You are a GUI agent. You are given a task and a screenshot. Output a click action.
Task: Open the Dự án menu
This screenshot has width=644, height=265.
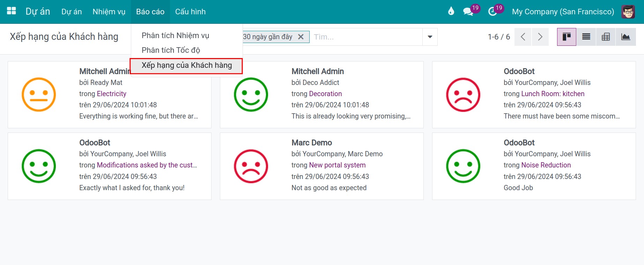click(72, 12)
